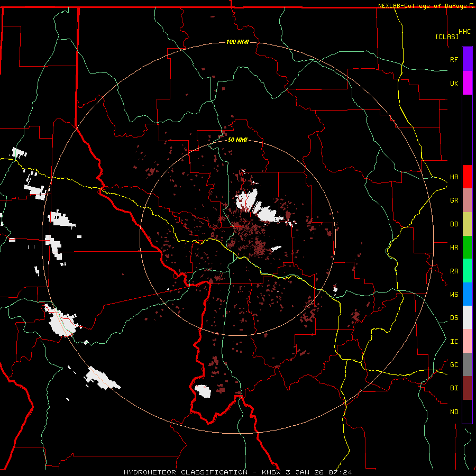
Task: Choose the GC gray legend swatch
Action: [x=467, y=364]
